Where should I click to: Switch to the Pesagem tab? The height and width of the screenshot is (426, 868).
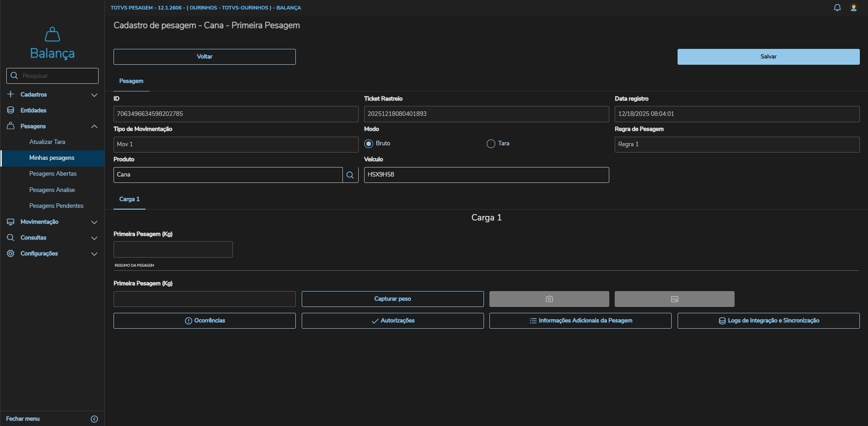pyautogui.click(x=131, y=81)
